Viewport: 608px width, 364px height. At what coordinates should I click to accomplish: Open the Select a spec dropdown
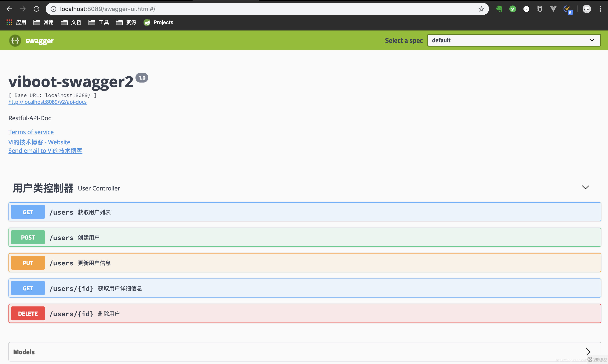click(x=514, y=40)
